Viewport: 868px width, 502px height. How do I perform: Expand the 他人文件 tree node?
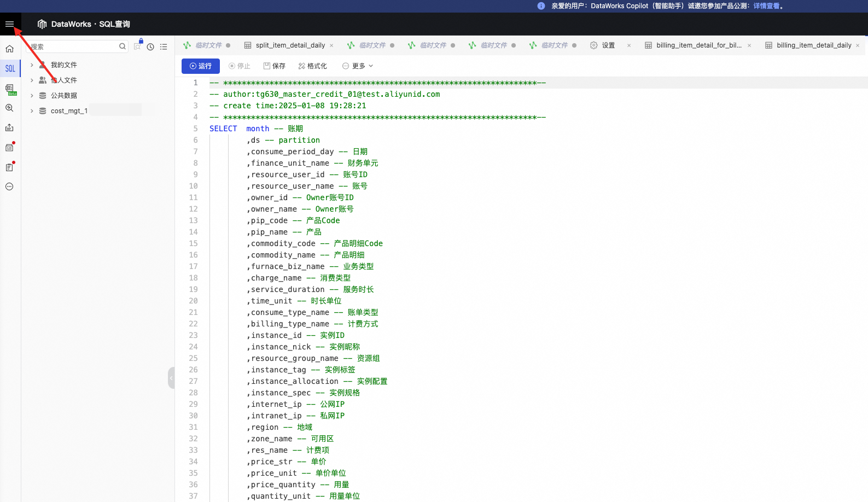coord(32,80)
